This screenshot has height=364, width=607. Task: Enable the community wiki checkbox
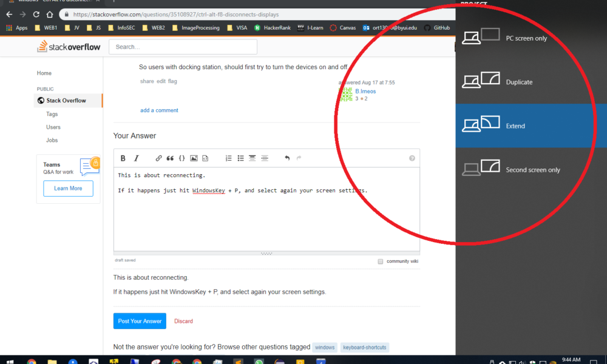coord(379,261)
